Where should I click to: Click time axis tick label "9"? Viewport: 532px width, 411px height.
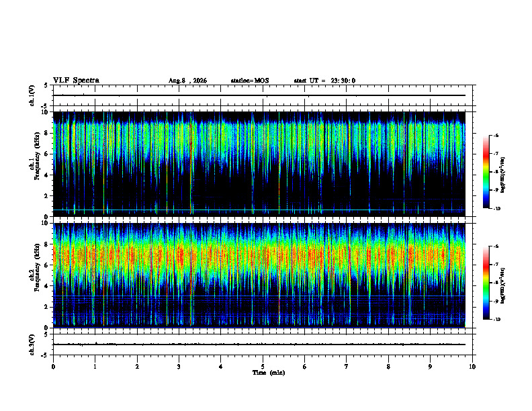pos(430,367)
